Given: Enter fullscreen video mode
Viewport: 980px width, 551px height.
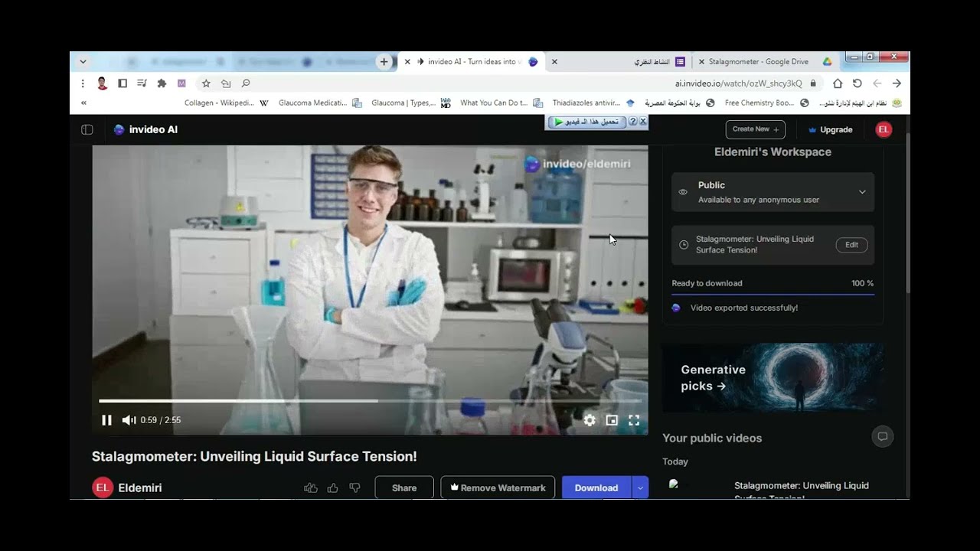Looking at the screenshot, I should (634, 420).
